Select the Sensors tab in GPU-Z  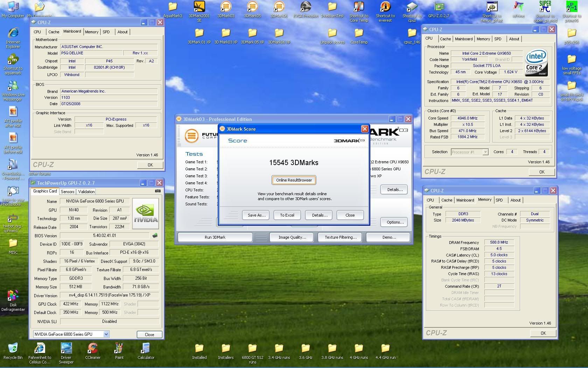click(x=68, y=192)
